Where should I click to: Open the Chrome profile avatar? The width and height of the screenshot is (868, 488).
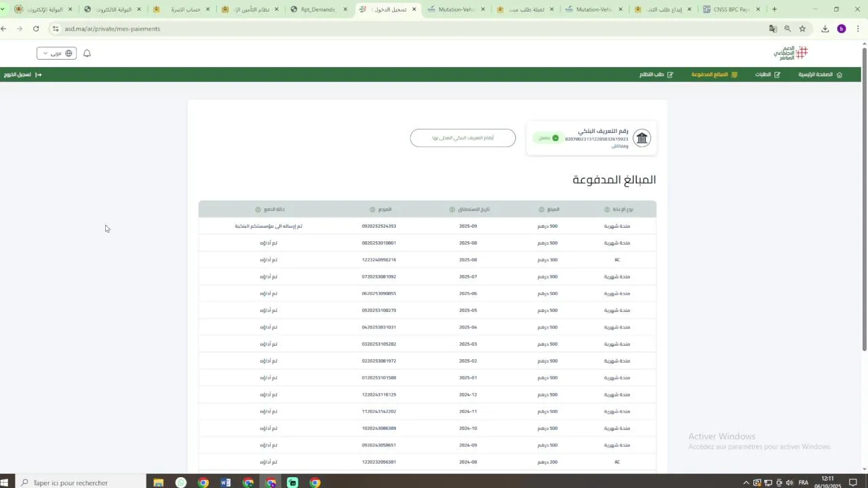click(842, 29)
